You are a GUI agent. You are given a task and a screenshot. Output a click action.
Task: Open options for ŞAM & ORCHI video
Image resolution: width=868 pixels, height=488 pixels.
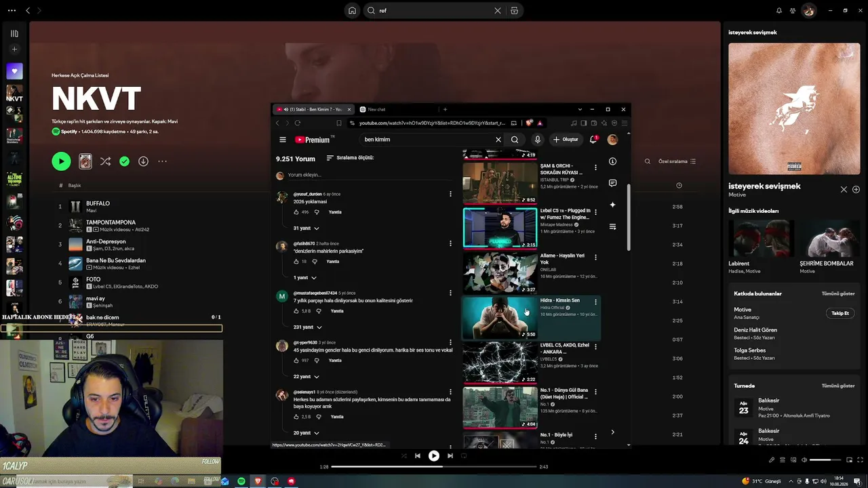click(595, 167)
